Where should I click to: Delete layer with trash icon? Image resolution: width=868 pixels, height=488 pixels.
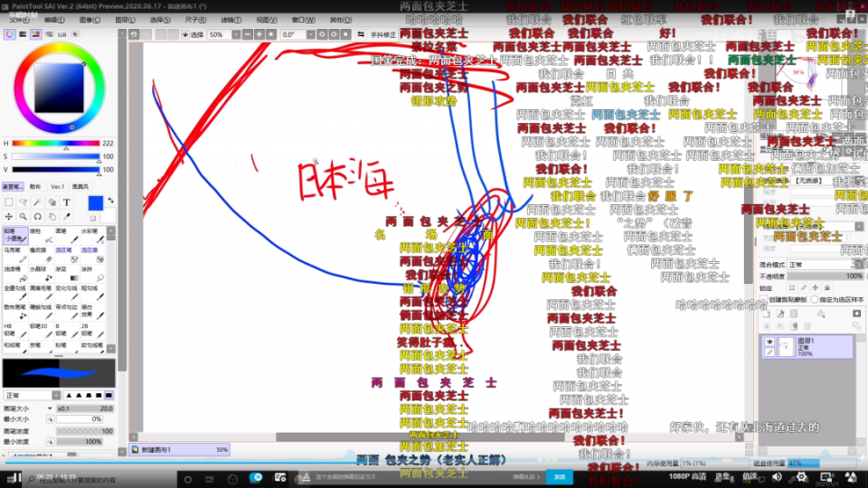[807, 326]
